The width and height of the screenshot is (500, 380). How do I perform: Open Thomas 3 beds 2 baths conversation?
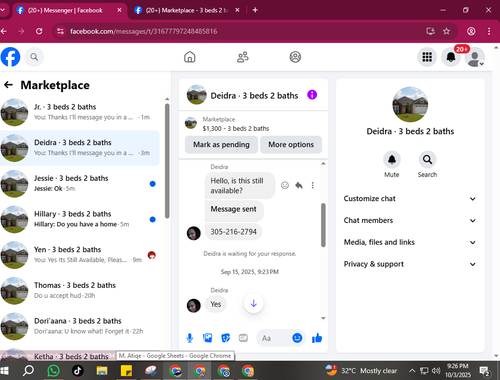tap(80, 291)
